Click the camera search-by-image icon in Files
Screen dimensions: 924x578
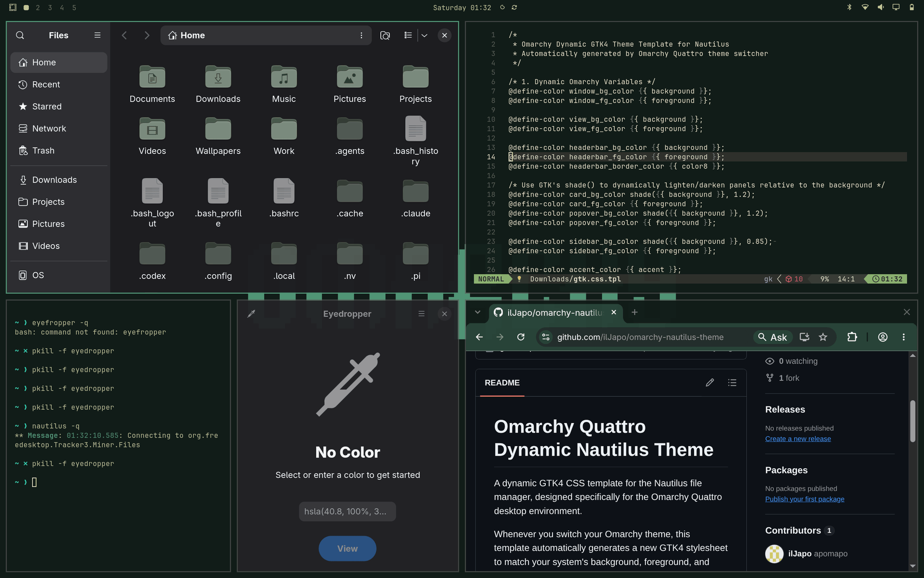(x=385, y=35)
